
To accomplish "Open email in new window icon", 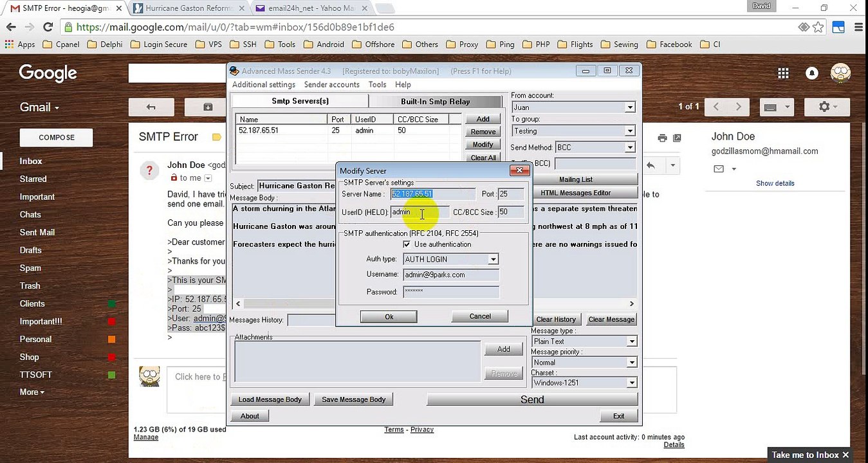I will (x=677, y=138).
